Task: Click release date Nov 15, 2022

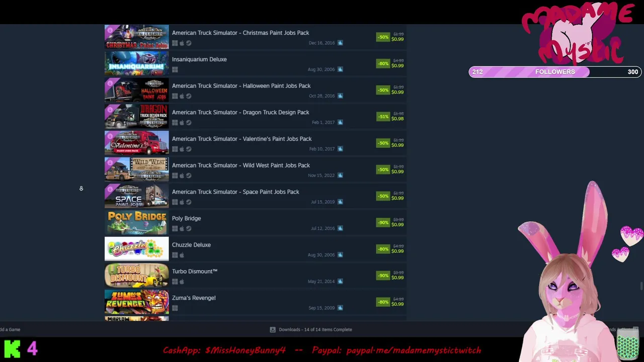Action: pyautogui.click(x=321, y=175)
